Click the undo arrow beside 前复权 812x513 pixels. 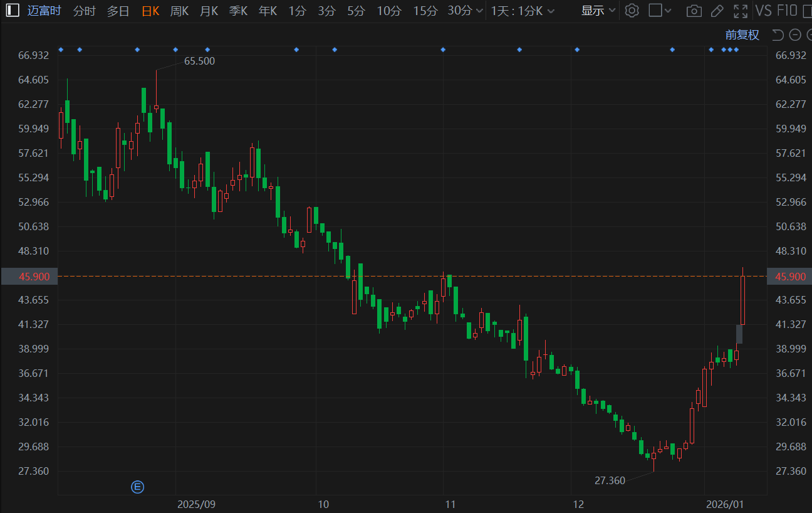click(x=778, y=34)
